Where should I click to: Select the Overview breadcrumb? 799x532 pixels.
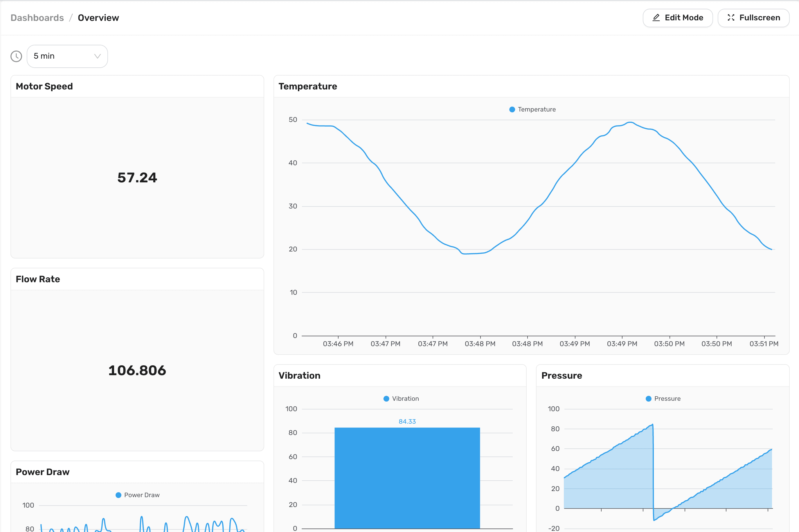98,18
